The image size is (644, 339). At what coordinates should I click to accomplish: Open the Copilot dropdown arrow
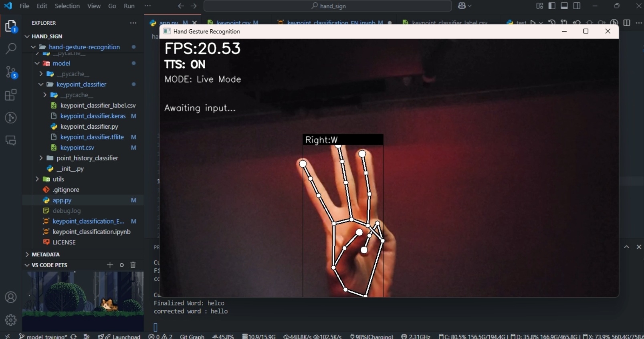(x=470, y=6)
